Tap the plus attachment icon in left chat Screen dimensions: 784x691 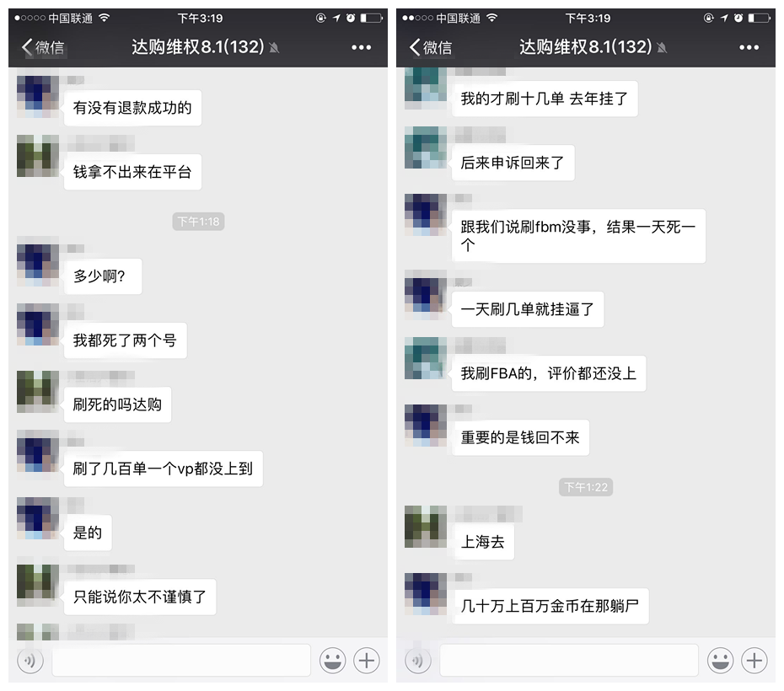(x=367, y=661)
